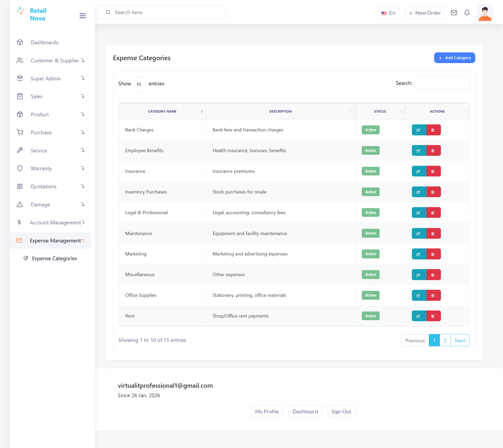Open notifications bell icon

click(x=467, y=13)
